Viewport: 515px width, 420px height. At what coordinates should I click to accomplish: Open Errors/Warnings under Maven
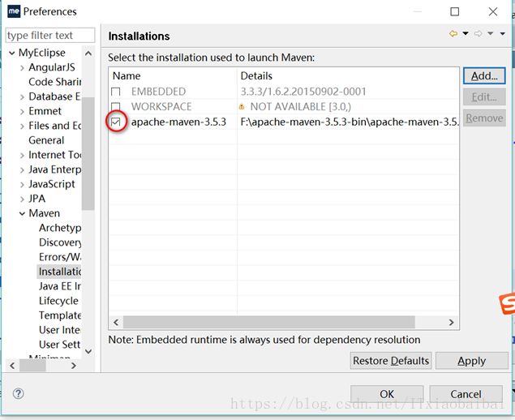coord(60,257)
